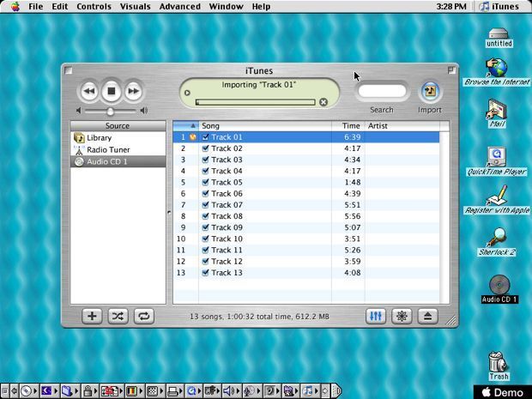Open the Controls menu
This screenshot has height=399, width=532.
[x=94, y=7]
